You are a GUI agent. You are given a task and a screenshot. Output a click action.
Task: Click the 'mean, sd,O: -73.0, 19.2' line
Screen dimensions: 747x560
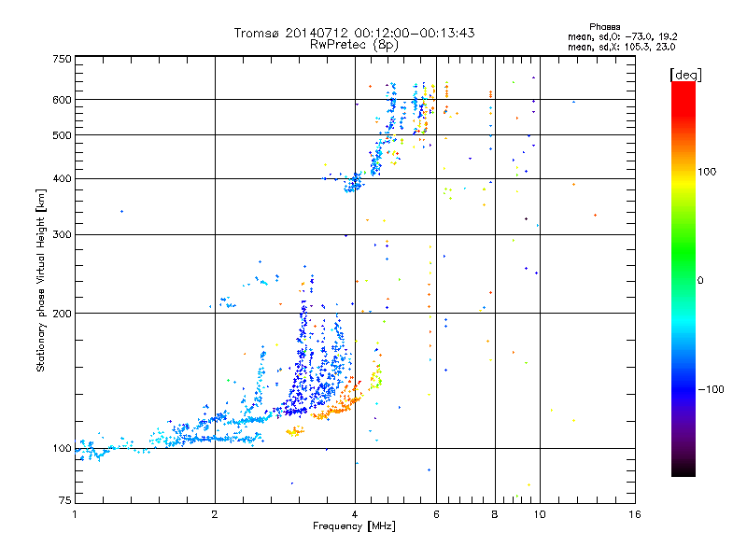pos(622,36)
